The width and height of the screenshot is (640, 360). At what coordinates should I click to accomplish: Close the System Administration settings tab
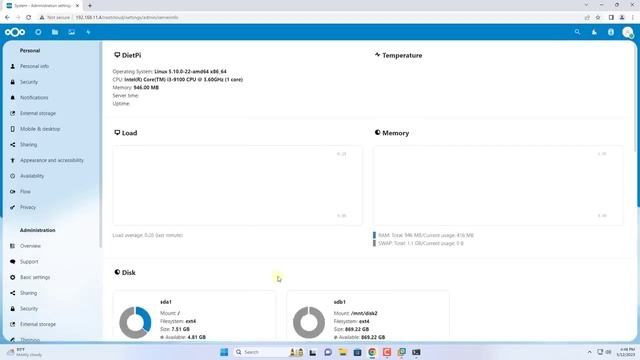pyautogui.click(x=77, y=6)
